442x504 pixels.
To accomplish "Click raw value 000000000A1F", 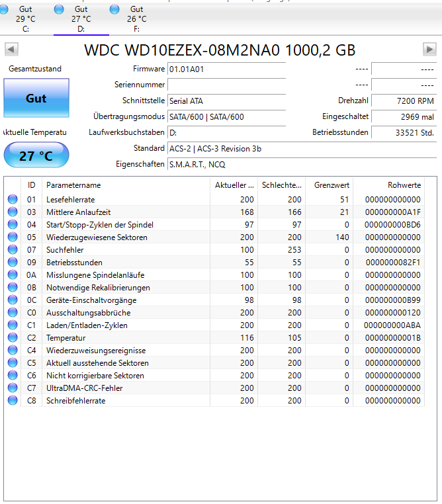I will coord(392,212).
